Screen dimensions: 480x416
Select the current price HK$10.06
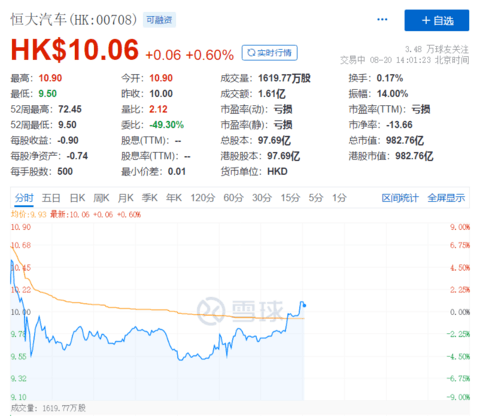click(75, 50)
